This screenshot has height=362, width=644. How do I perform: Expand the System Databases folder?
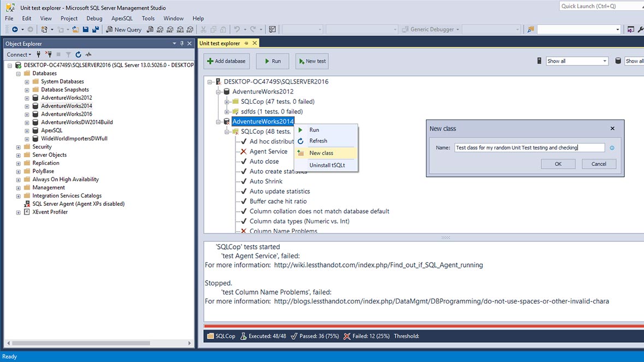(27, 82)
